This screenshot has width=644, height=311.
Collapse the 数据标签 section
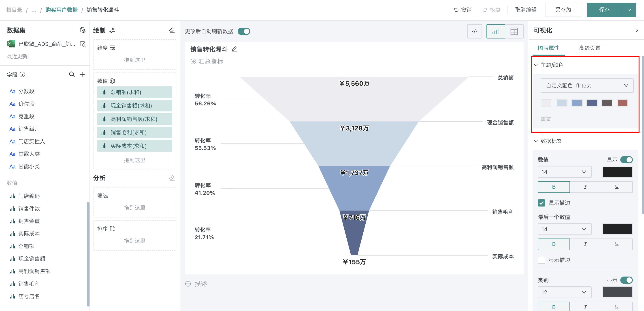(x=536, y=141)
